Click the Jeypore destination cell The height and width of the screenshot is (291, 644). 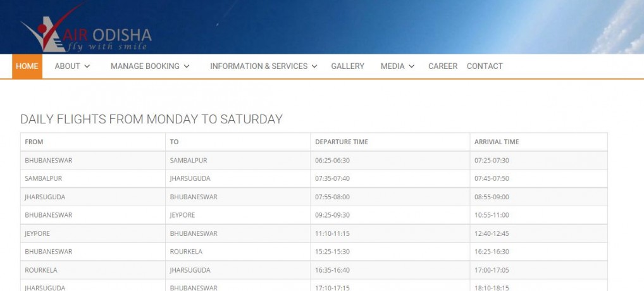[x=183, y=215]
